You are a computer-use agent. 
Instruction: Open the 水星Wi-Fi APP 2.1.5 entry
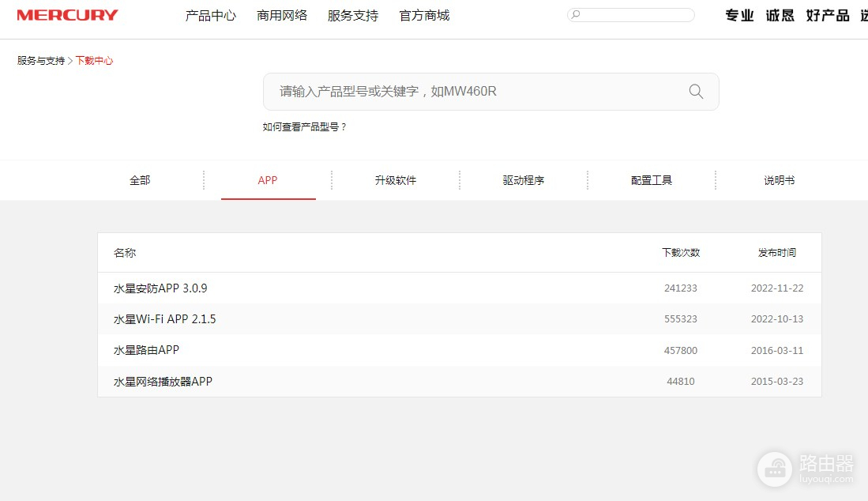(x=163, y=318)
